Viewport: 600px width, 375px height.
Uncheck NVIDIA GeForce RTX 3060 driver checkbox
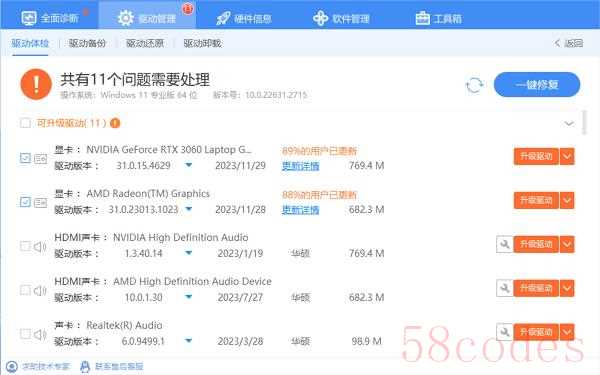(x=25, y=158)
